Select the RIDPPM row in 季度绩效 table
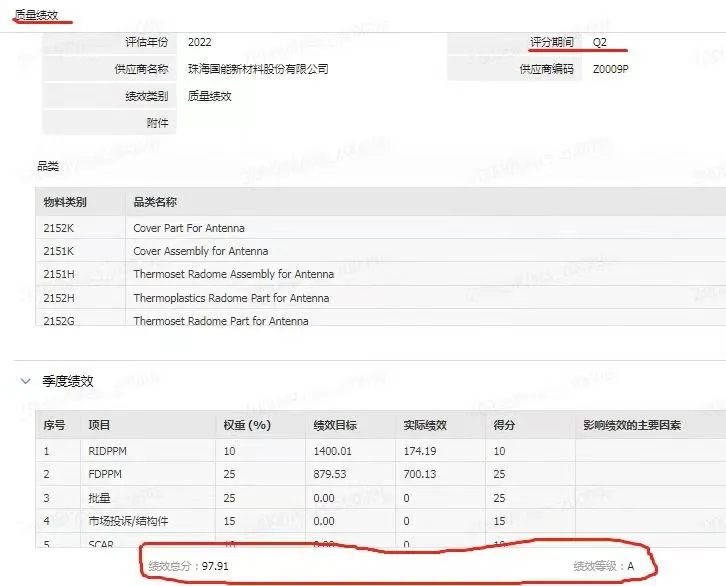This screenshot has height=586, width=726. [x=108, y=451]
